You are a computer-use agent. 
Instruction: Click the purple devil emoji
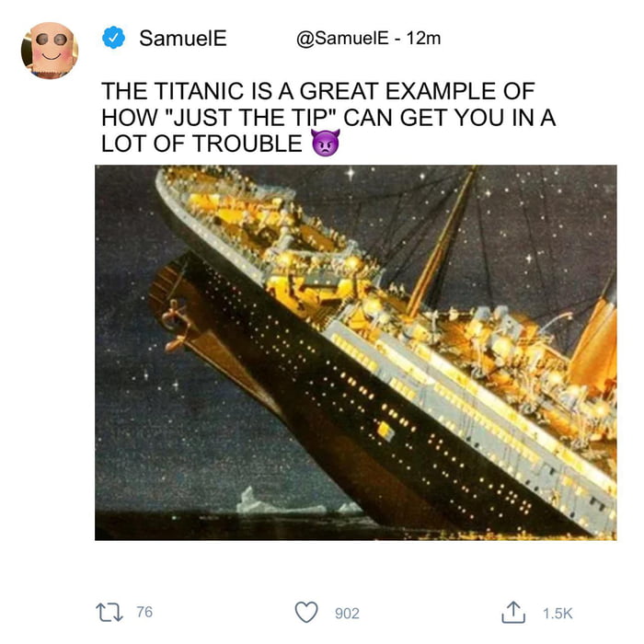[325, 144]
